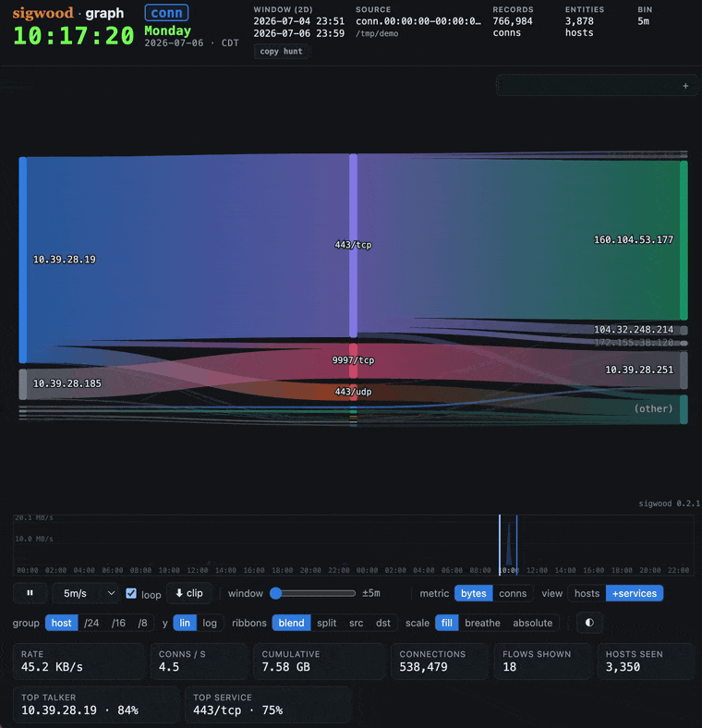The image size is (702, 728).
Task: Click the CONNS / S 4.5 stat card
Action: click(x=199, y=661)
